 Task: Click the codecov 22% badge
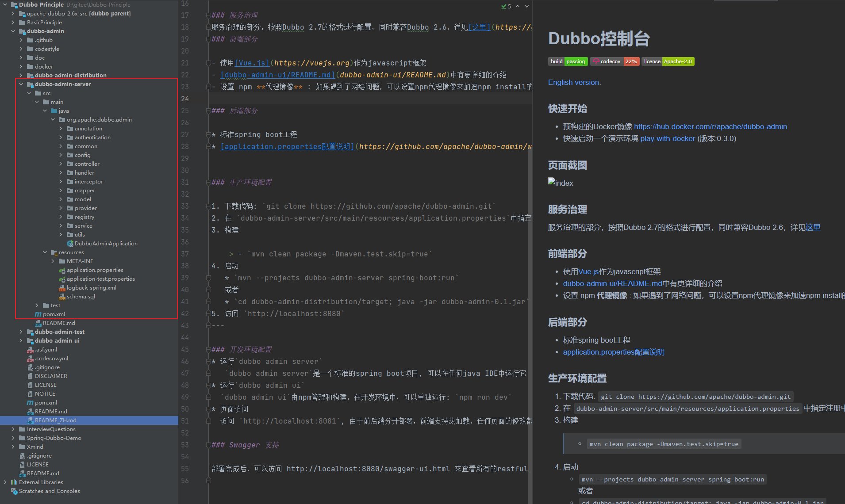[x=615, y=61]
